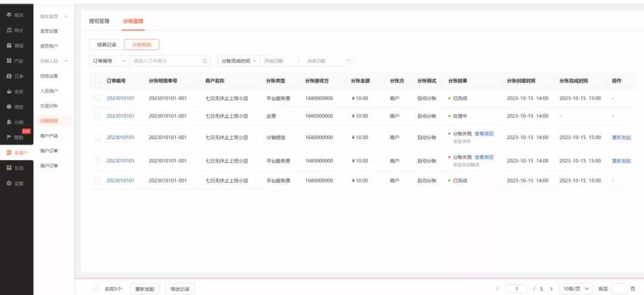644x295 pixels.
Task: Toggle the select-all checkbox in table header
Action: pyautogui.click(x=97, y=81)
